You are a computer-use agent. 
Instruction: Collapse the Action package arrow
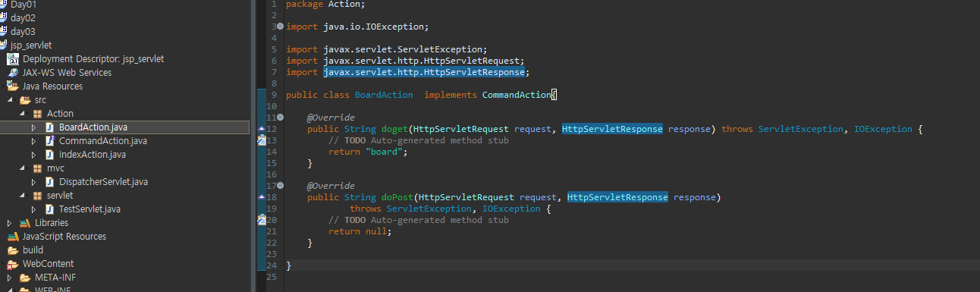[x=22, y=114]
